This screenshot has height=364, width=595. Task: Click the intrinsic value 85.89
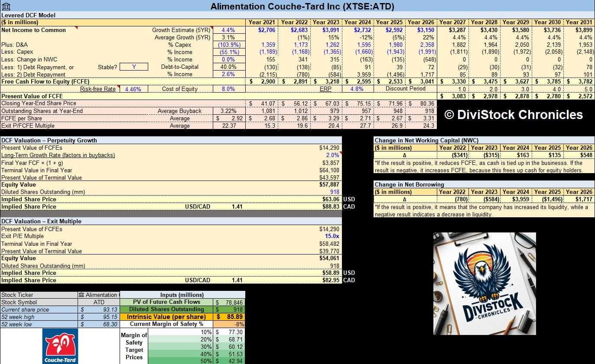pos(229,317)
